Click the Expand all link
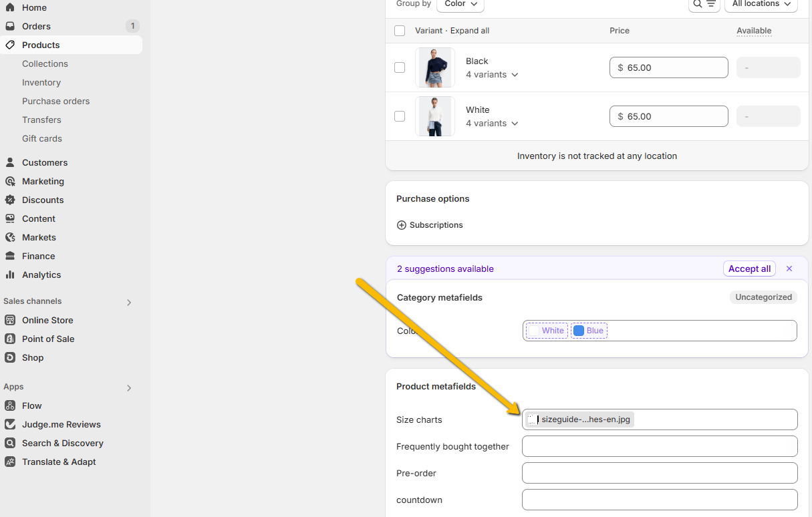This screenshot has width=812, height=517. 470,31
